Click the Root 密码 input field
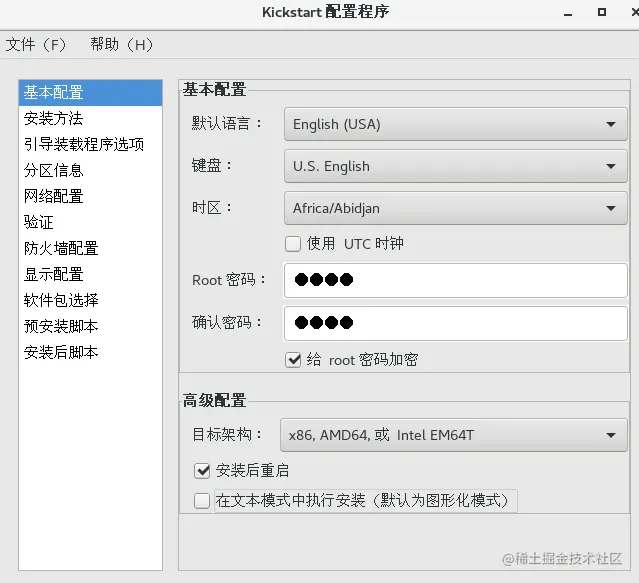 [456, 280]
